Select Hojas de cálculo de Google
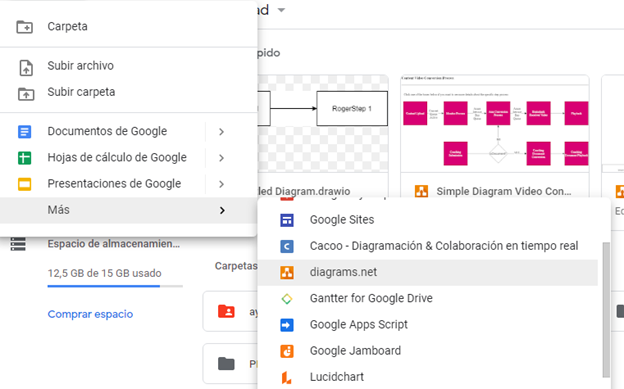The image size is (624, 389). tap(117, 158)
